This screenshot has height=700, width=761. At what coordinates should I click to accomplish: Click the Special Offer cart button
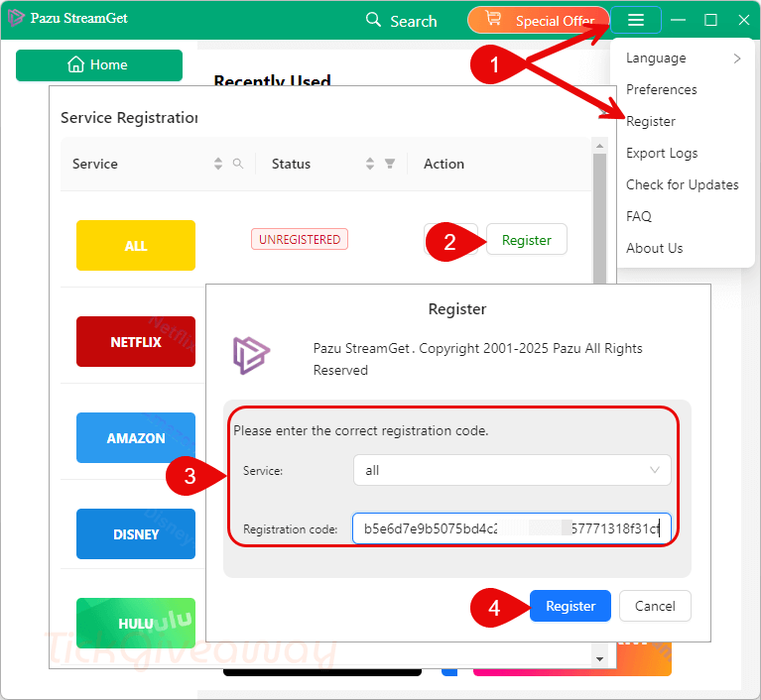click(538, 20)
